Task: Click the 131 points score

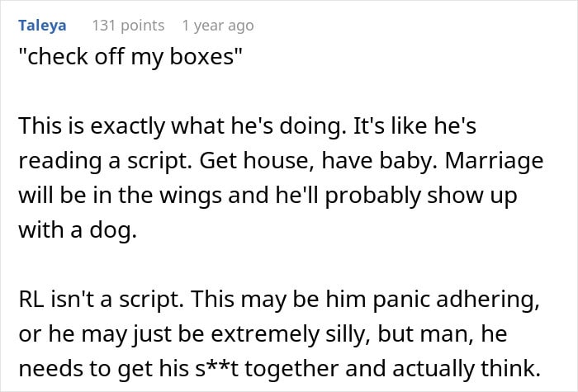Action: point(128,26)
